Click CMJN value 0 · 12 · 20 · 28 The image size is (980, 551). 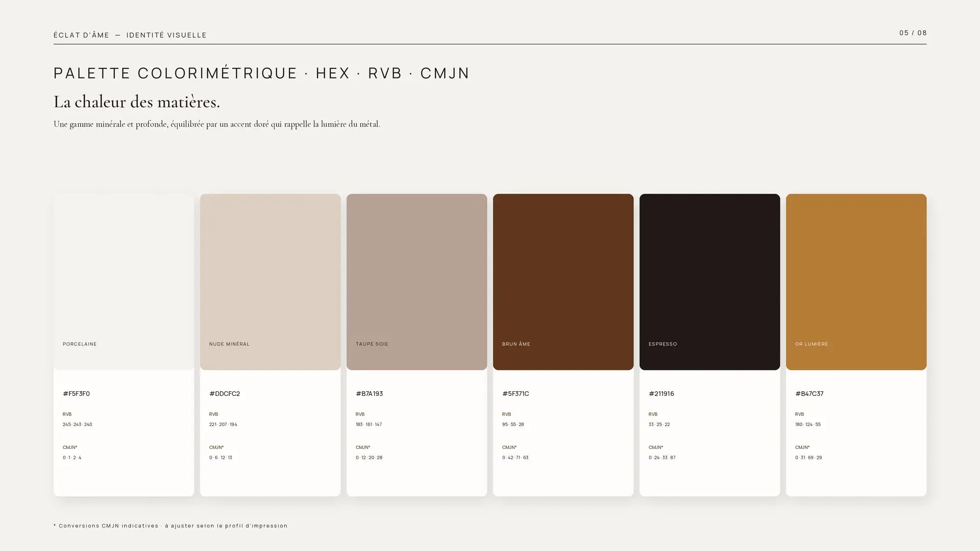click(x=369, y=458)
